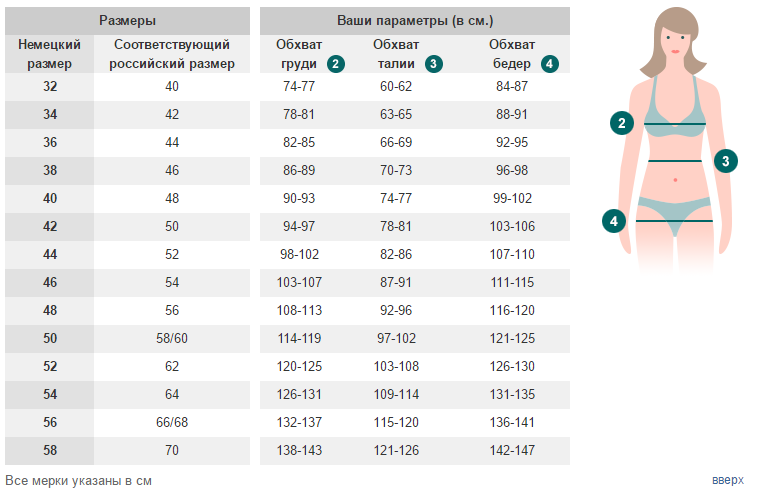Select the hip marker 4 on the figure
Viewport: 763px width, 493px height.
tap(614, 221)
